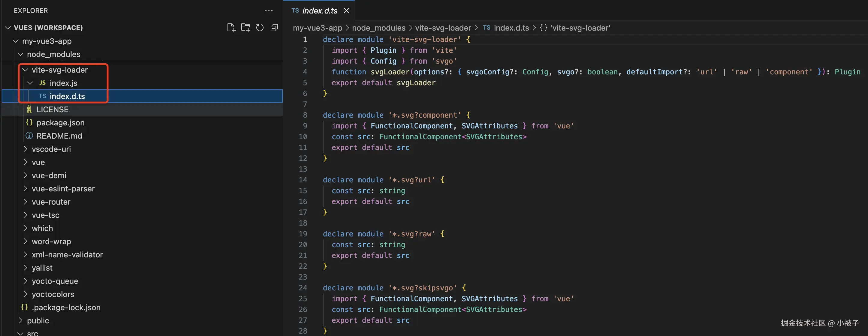Expand the public folder
Image resolution: width=868 pixels, height=336 pixels.
pos(38,320)
